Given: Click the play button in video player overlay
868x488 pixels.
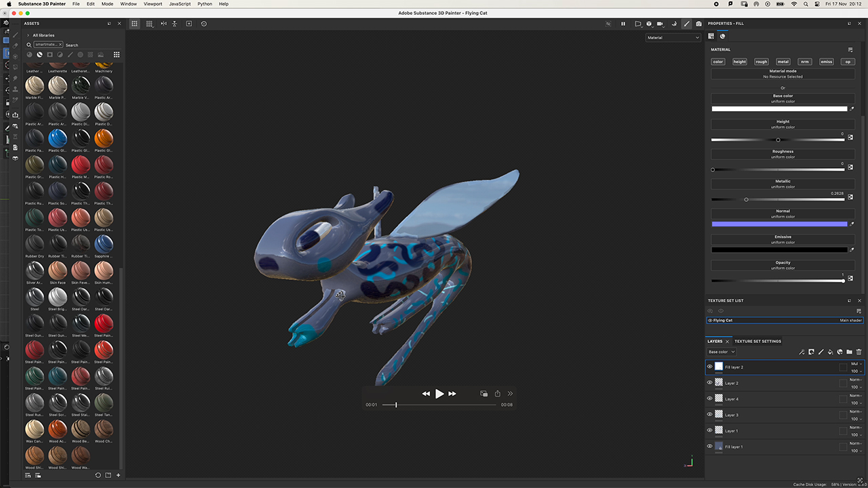Looking at the screenshot, I should pos(439,394).
